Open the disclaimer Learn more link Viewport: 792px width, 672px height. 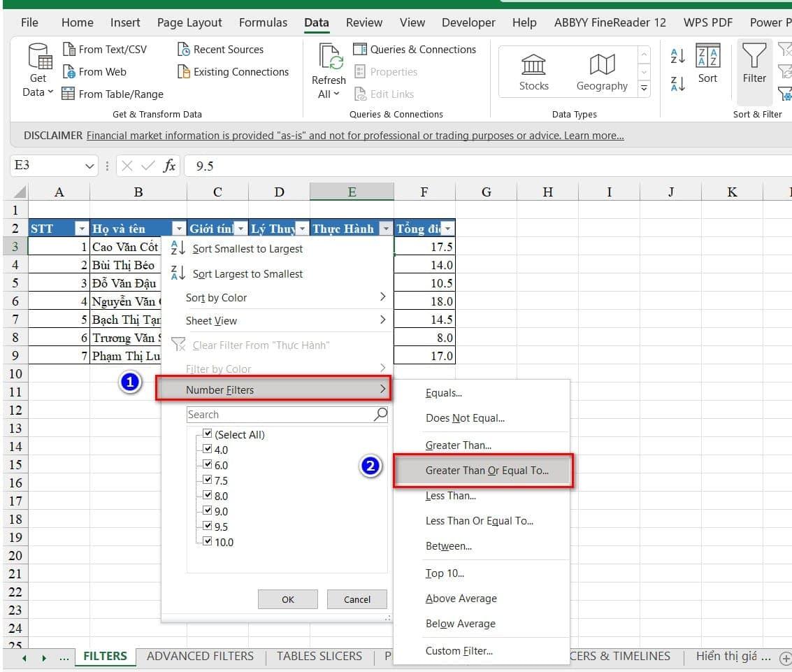593,136
